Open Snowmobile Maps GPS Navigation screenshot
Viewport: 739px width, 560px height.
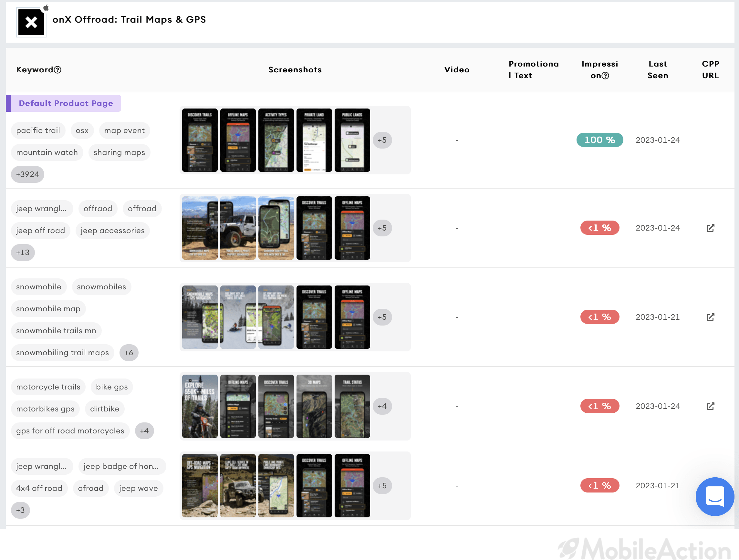click(x=200, y=317)
